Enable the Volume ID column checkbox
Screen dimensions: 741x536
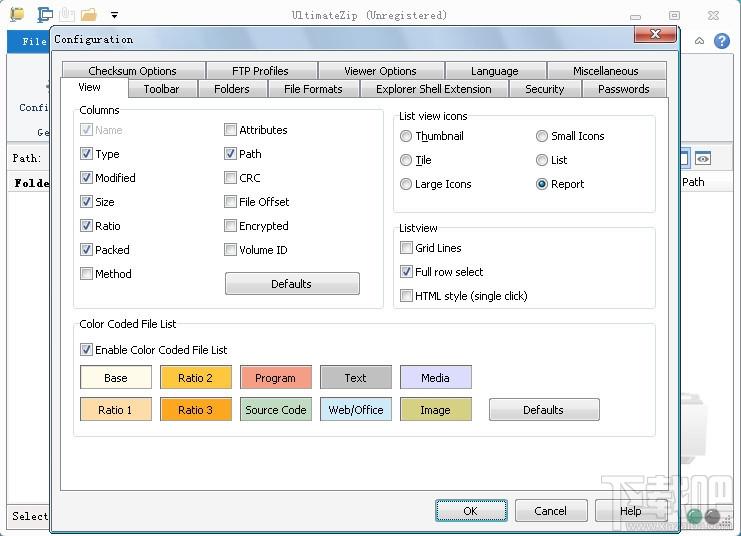click(x=230, y=250)
